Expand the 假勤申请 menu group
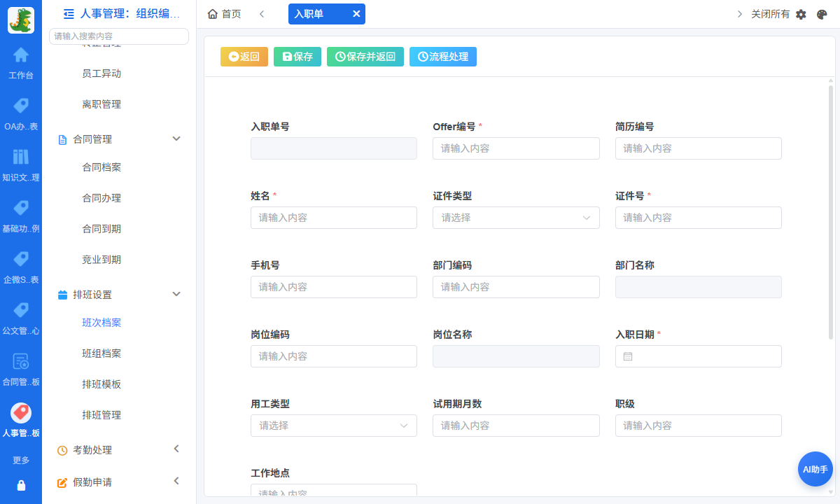Viewport: 840px width, 504px height. point(176,481)
